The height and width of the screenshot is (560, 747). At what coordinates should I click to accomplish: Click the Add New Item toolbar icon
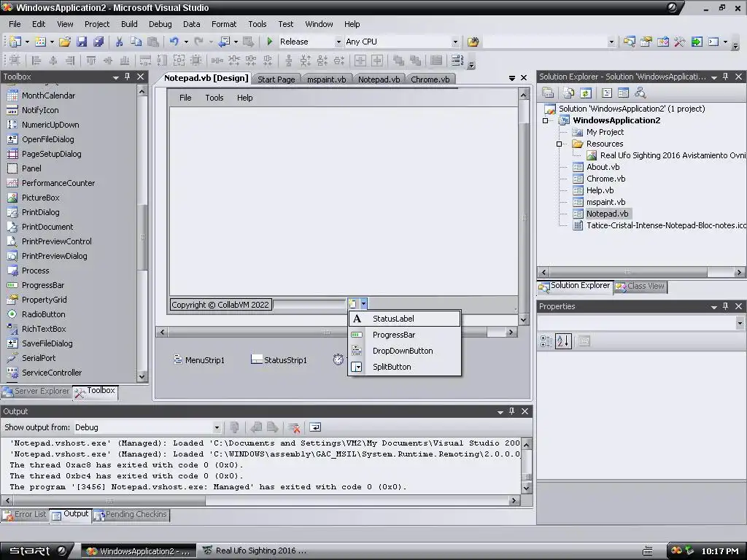click(x=40, y=42)
